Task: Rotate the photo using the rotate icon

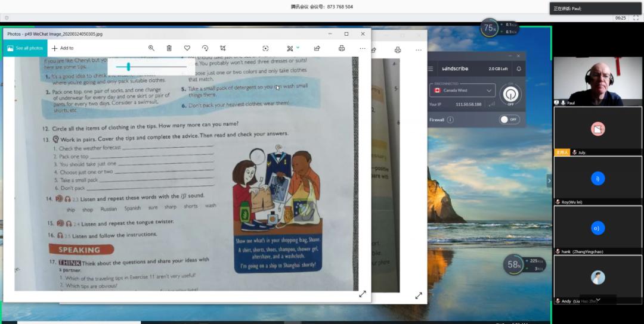Action: pyautogui.click(x=205, y=48)
